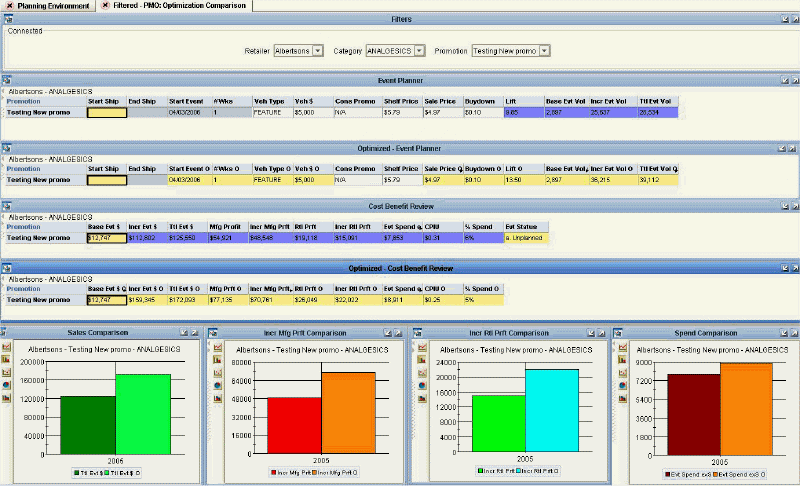The height and width of the screenshot is (486, 800).
Task: Maximize the Sales Comparison panel
Action: tap(194, 332)
